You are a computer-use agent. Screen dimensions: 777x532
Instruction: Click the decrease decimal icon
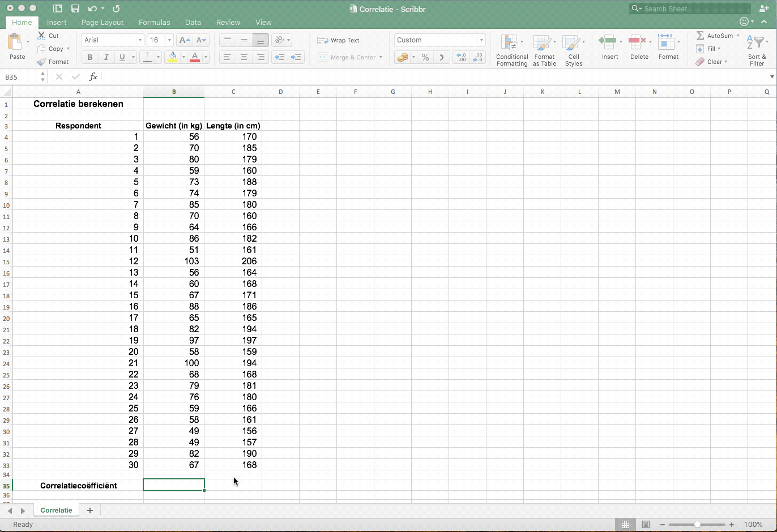[477, 57]
